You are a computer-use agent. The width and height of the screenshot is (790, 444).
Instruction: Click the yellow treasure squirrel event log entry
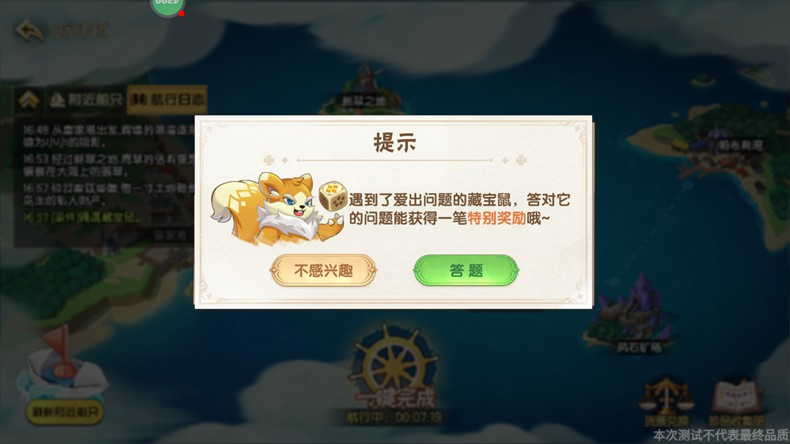click(81, 217)
